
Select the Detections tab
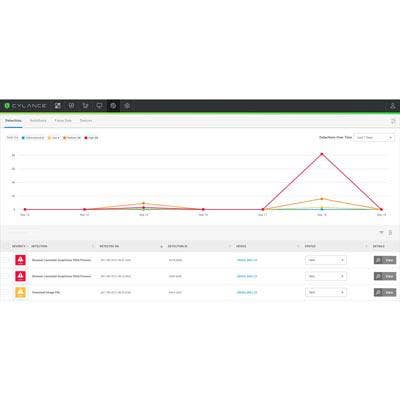pos(13,120)
